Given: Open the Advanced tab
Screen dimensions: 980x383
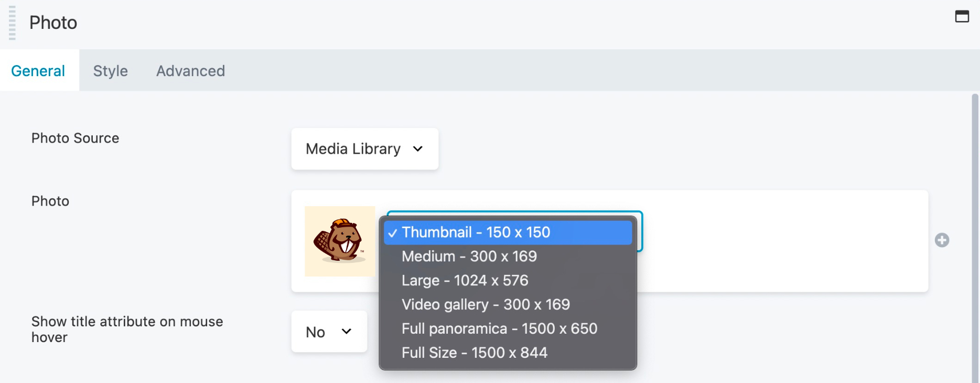Looking at the screenshot, I should [190, 71].
